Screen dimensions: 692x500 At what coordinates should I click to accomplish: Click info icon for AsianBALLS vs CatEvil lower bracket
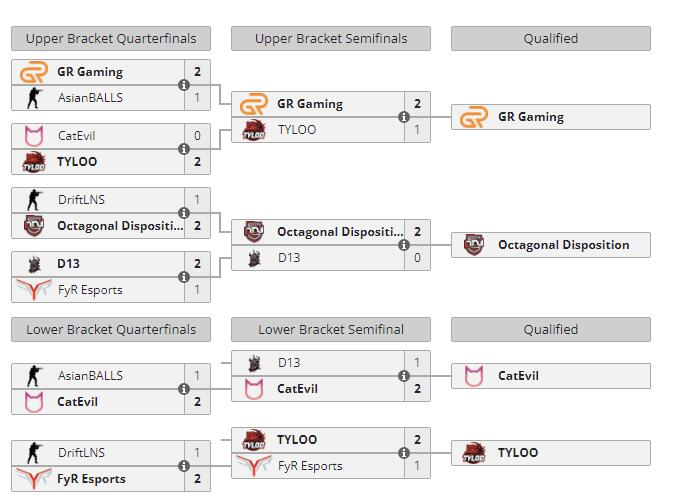pos(184,389)
